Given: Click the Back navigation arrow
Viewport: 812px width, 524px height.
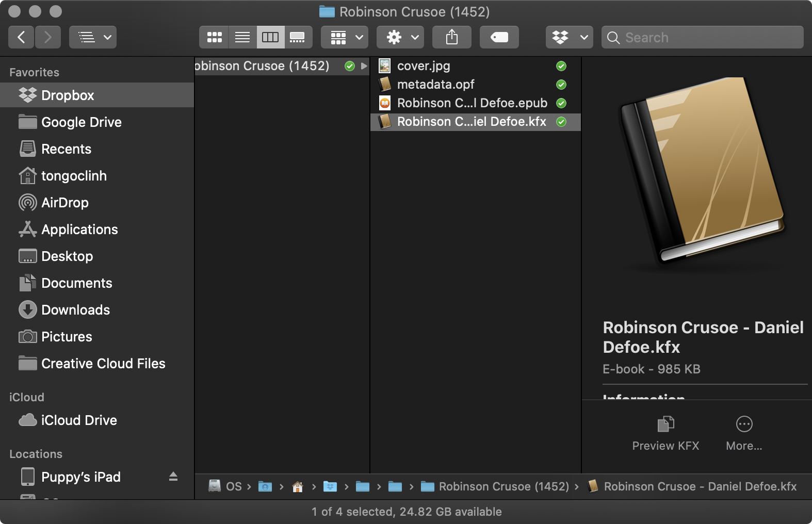Looking at the screenshot, I should [x=21, y=37].
